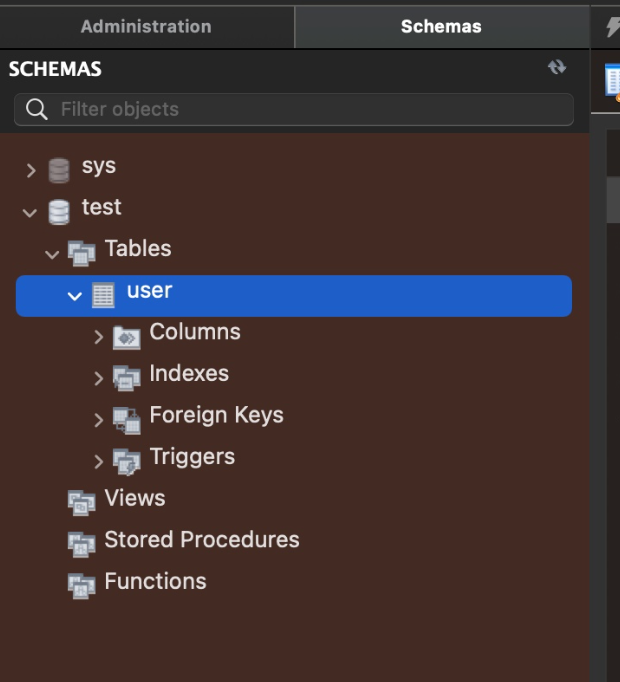Expand the sys schema node
This screenshot has height=682, width=620.
pos(31,171)
